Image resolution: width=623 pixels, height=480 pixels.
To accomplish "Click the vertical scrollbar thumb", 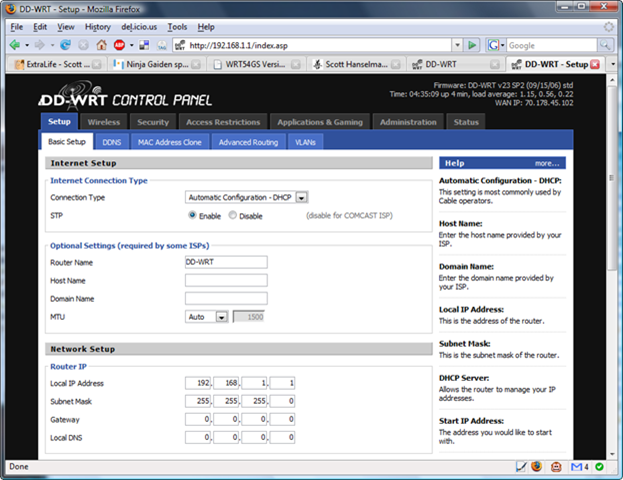I will 612,178.
